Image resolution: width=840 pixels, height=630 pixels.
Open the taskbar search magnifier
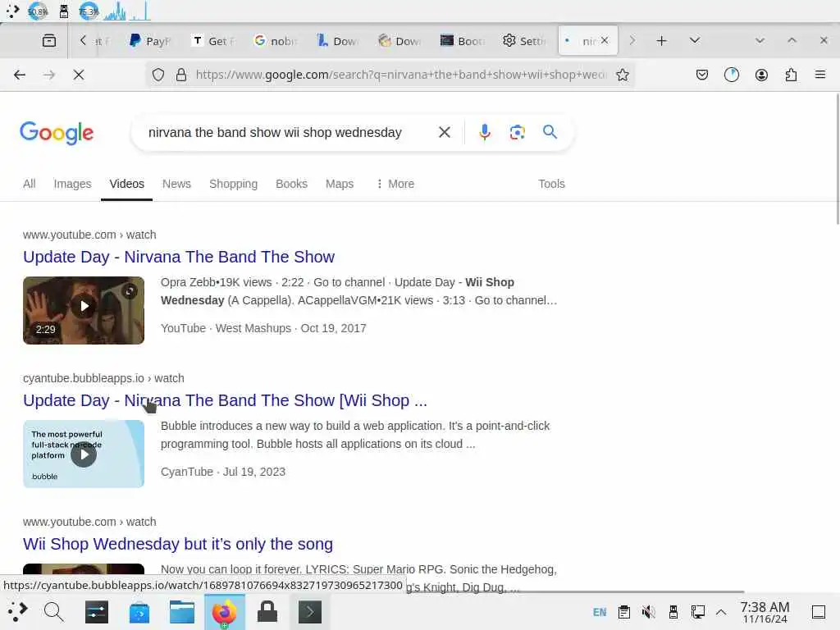click(x=53, y=612)
